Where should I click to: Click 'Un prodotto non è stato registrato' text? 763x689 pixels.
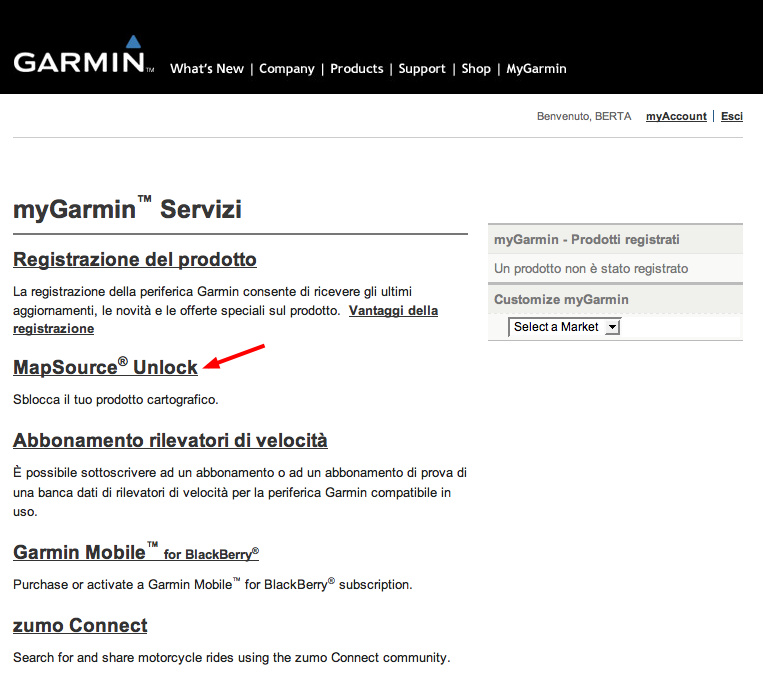coord(591,269)
